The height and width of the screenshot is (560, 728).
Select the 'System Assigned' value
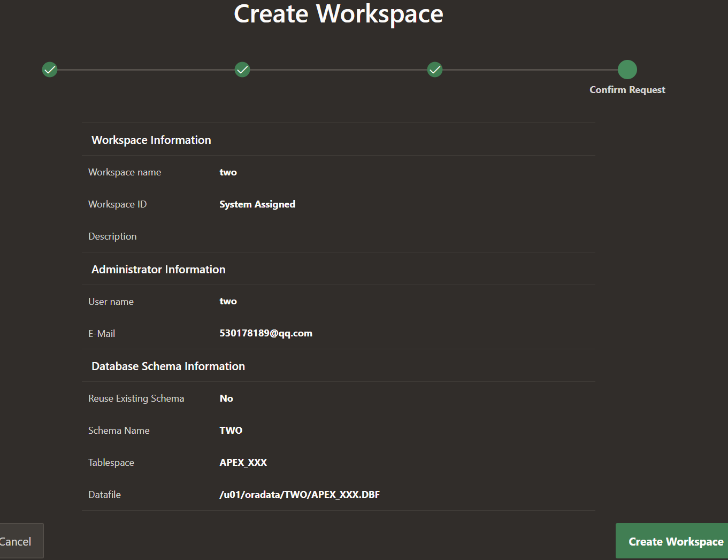pyautogui.click(x=257, y=204)
